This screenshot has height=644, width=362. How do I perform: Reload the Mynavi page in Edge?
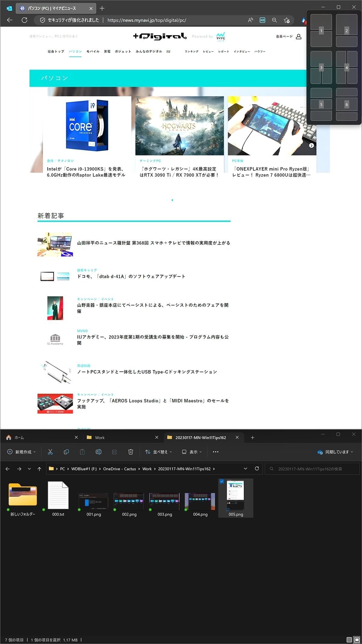click(x=24, y=20)
